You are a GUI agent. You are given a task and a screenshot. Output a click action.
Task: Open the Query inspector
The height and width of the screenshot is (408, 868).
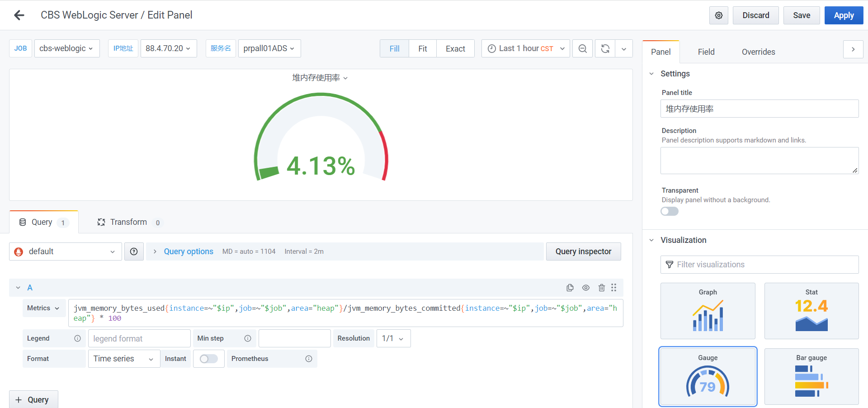click(x=584, y=251)
